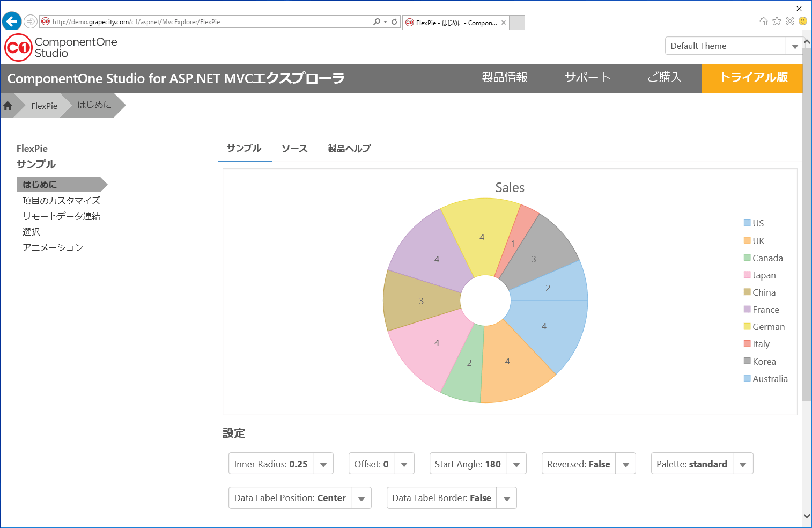
Task: Open the 製品ヘルプ tab
Action: (x=349, y=148)
